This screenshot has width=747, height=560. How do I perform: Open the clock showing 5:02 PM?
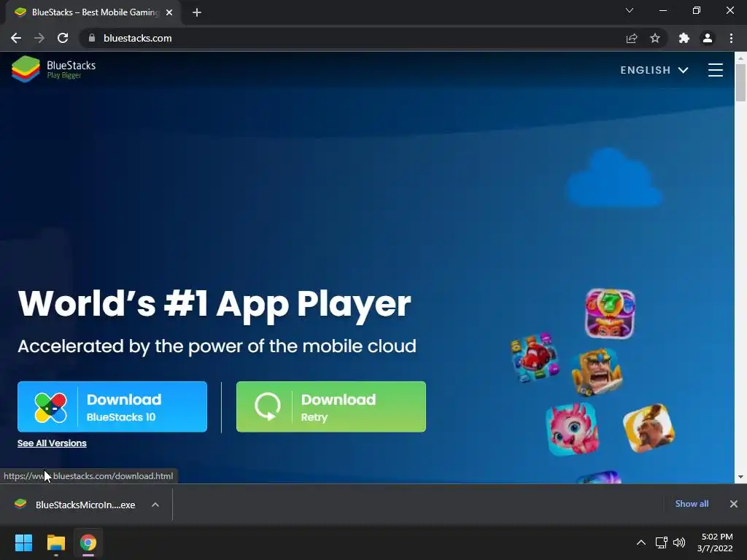pyautogui.click(x=715, y=542)
